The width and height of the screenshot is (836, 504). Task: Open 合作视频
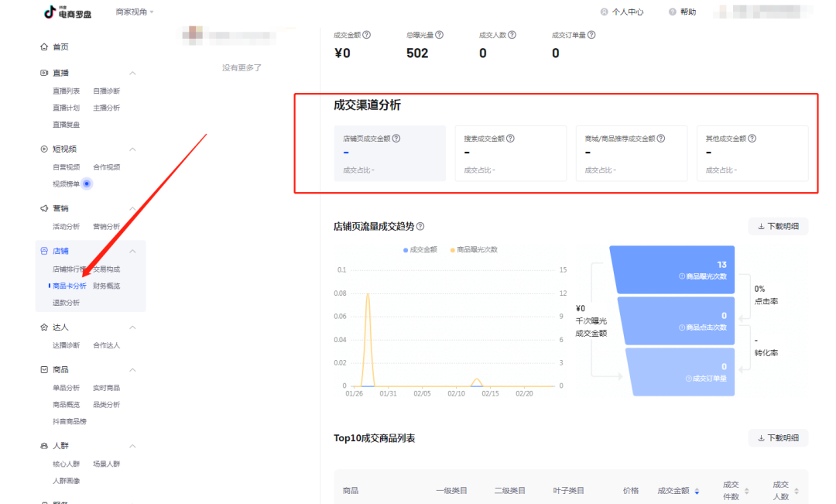pos(107,167)
